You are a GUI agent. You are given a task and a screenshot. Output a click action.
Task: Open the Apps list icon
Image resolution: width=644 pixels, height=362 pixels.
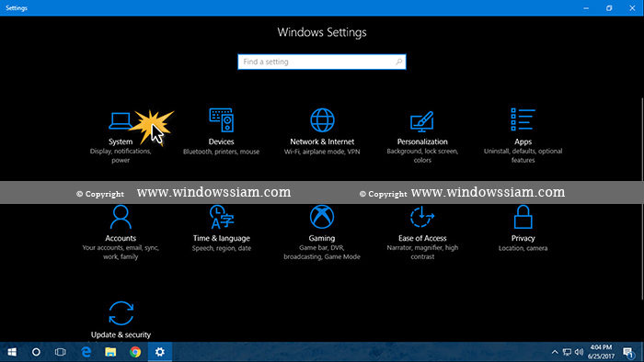[x=523, y=119]
